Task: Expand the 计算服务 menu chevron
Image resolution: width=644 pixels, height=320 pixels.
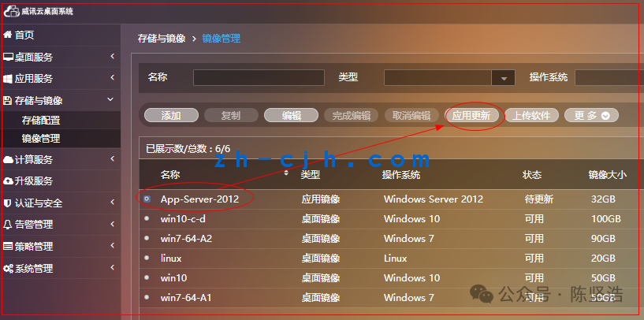Action: [x=112, y=158]
